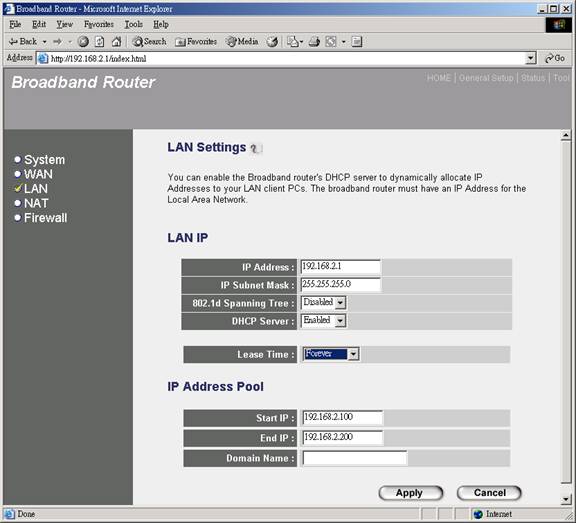
Task: Select the Firewall sidebar option
Action: [x=46, y=218]
